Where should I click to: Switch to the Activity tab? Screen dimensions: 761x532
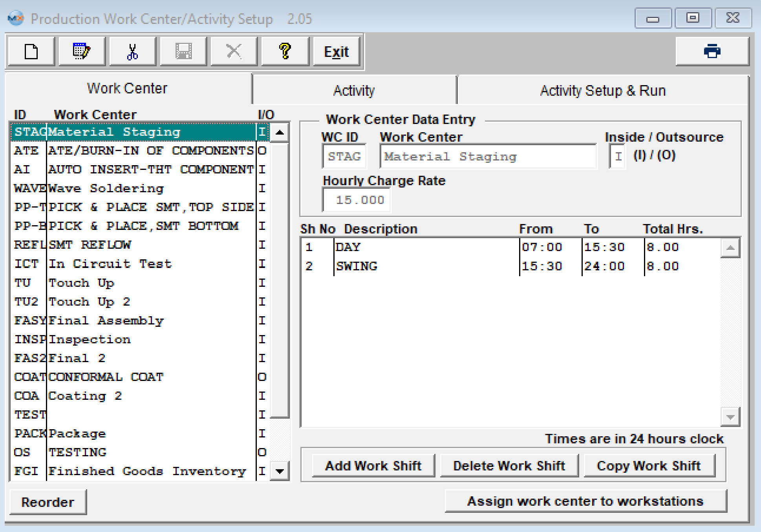point(354,91)
